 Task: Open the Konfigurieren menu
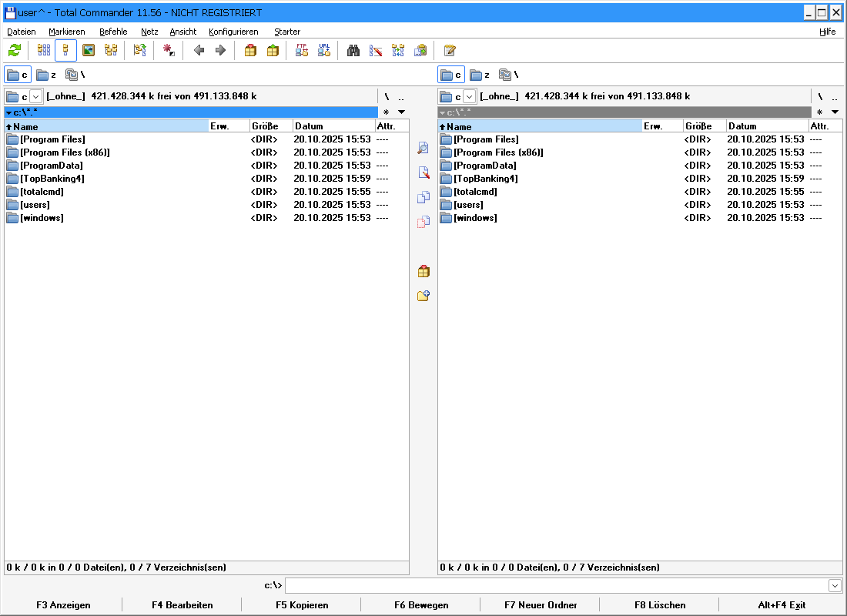click(x=233, y=32)
